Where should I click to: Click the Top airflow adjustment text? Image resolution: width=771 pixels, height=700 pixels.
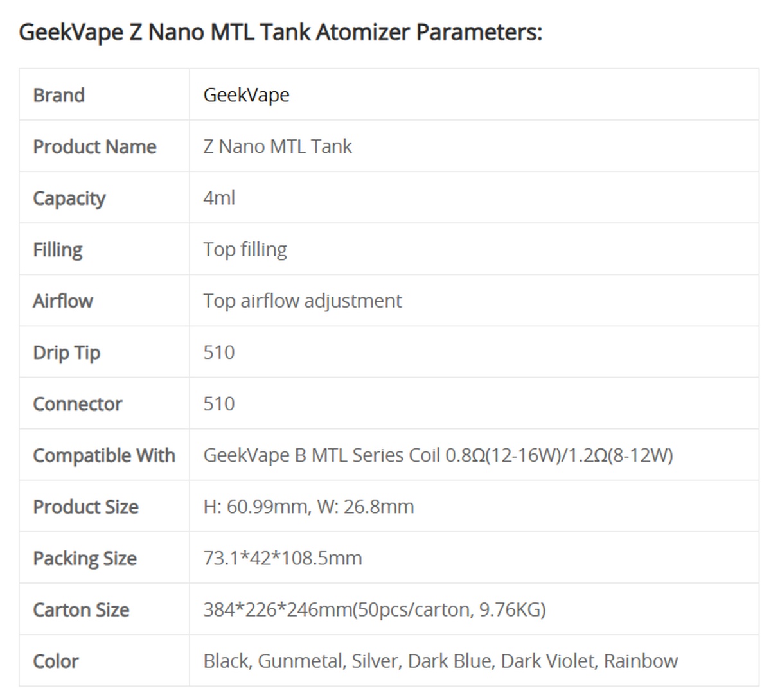point(303,301)
